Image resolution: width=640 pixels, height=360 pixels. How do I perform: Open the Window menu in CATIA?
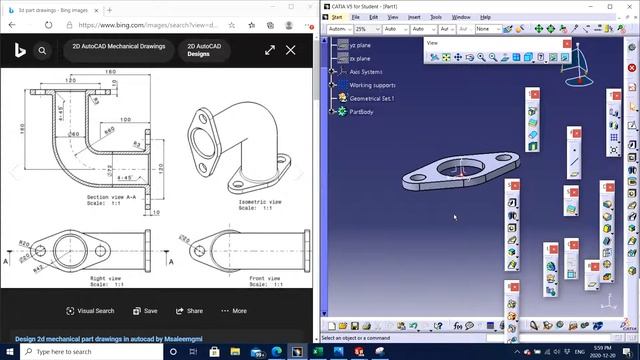point(461,17)
